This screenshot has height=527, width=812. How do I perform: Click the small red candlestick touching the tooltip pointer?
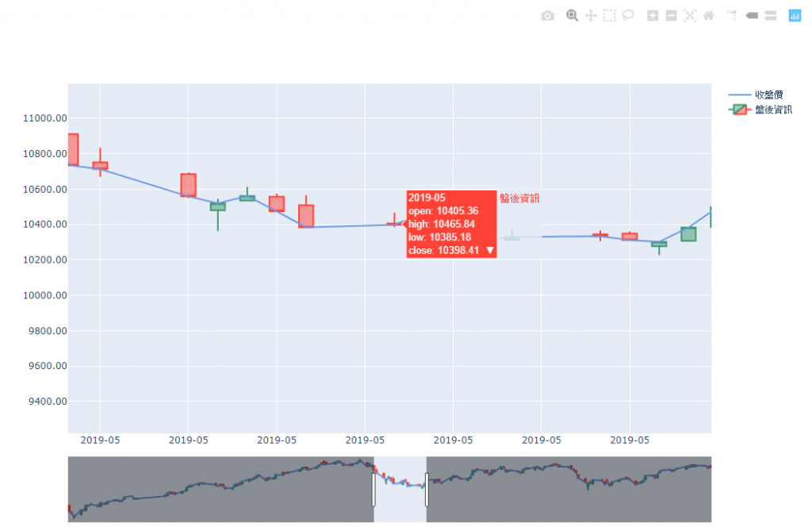pyautogui.click(x=394, y=223)
